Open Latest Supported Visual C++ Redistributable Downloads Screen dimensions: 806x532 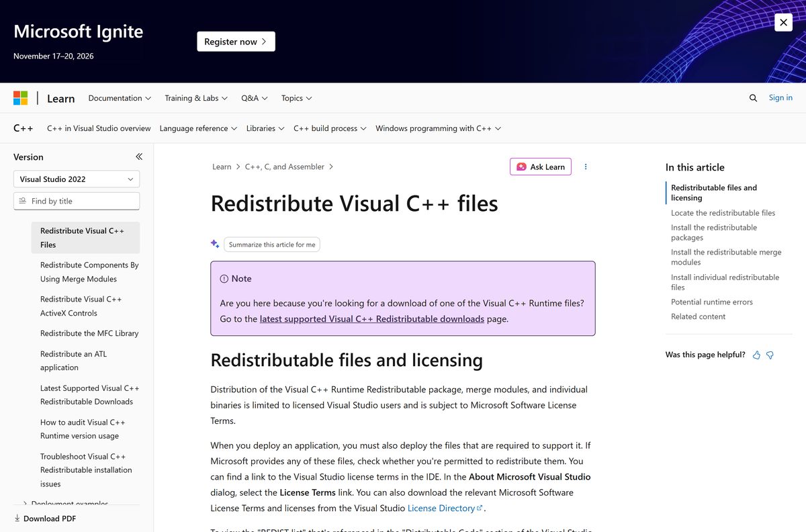(x=90, y=395)
